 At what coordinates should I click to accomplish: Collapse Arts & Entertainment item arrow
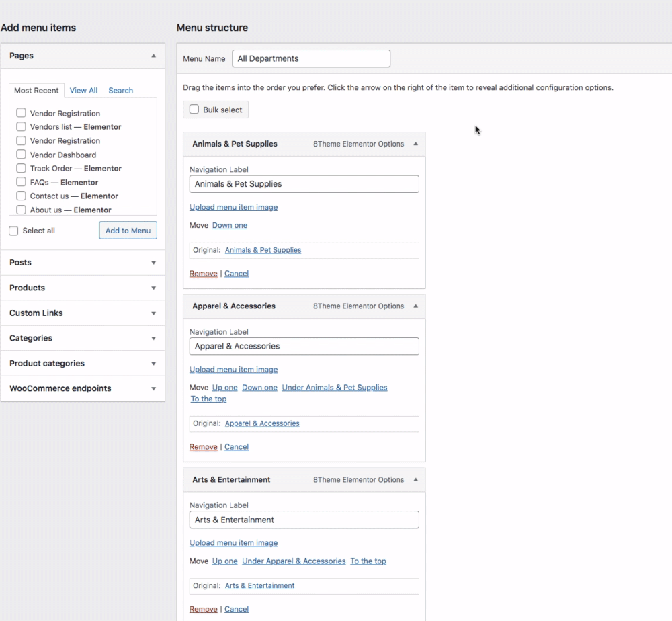click(x=415, y=479)
